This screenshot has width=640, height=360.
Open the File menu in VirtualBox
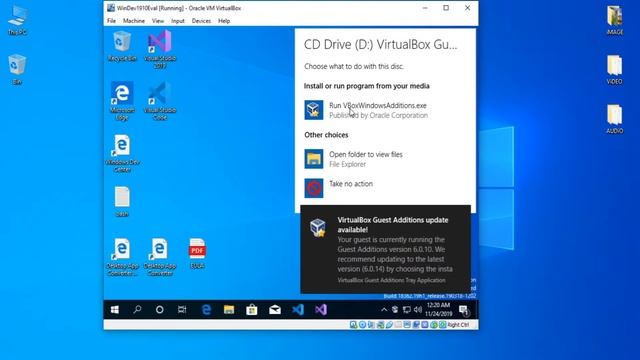point(111,21)
